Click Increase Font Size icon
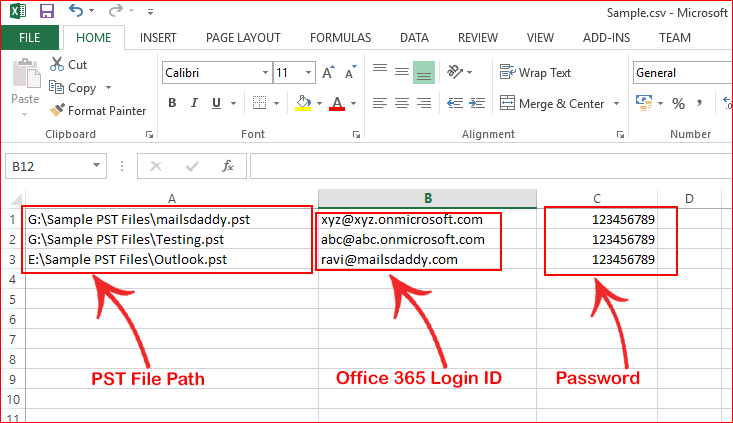 coord(329,72)
